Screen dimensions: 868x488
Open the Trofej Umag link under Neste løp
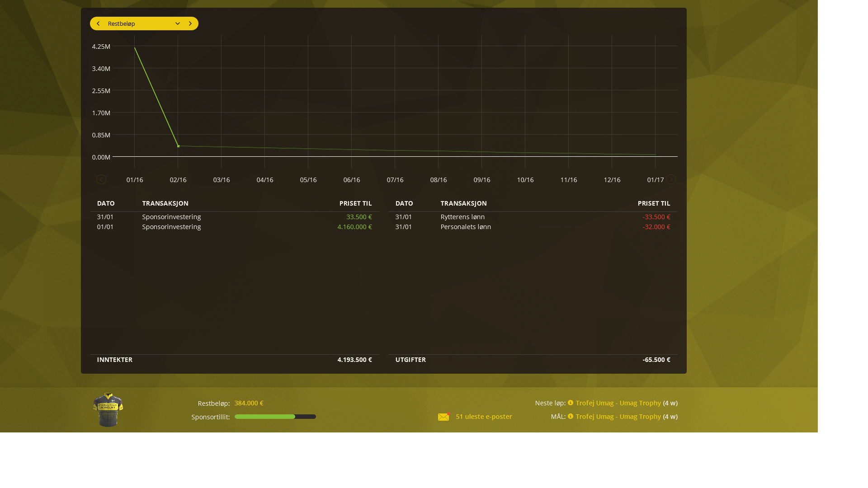tap(618, 403)
